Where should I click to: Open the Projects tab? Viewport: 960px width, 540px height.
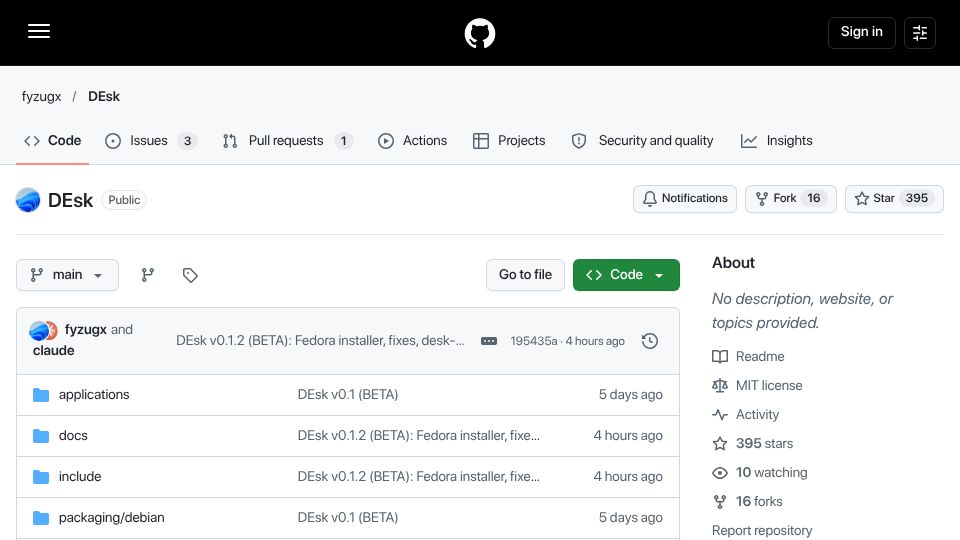pos(509,141)
